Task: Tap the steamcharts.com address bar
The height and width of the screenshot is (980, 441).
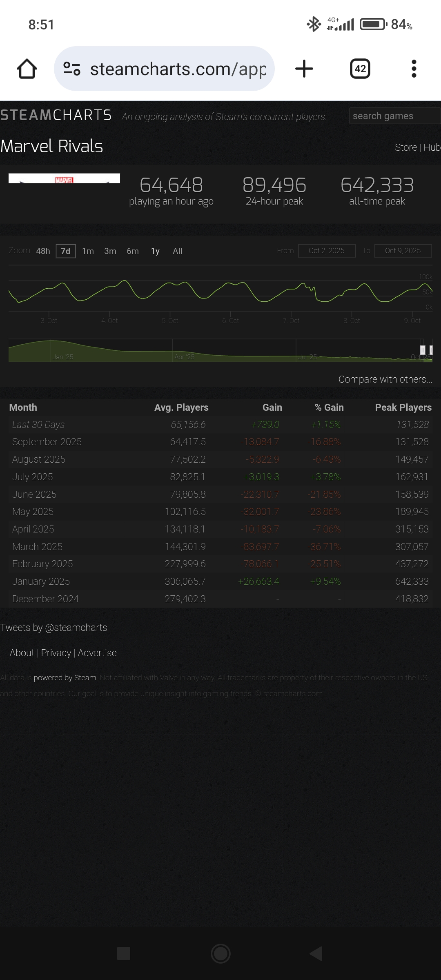Action: coord(164,69)
